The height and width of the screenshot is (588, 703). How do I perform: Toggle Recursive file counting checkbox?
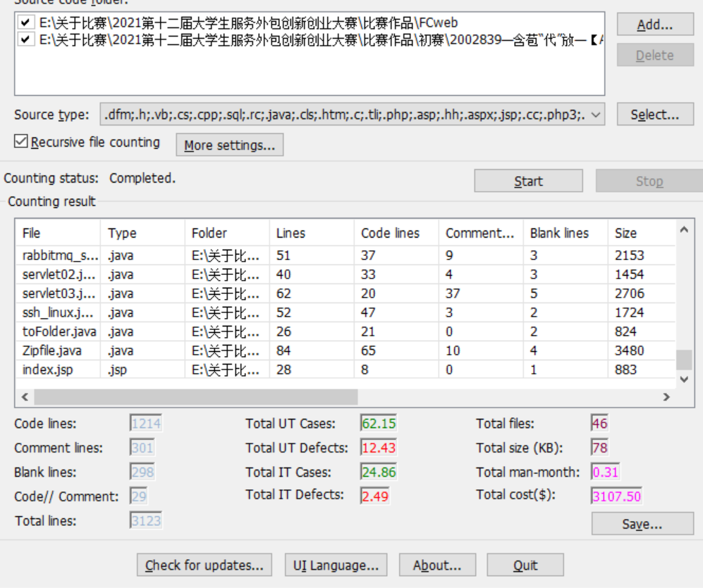coord(20,142)
